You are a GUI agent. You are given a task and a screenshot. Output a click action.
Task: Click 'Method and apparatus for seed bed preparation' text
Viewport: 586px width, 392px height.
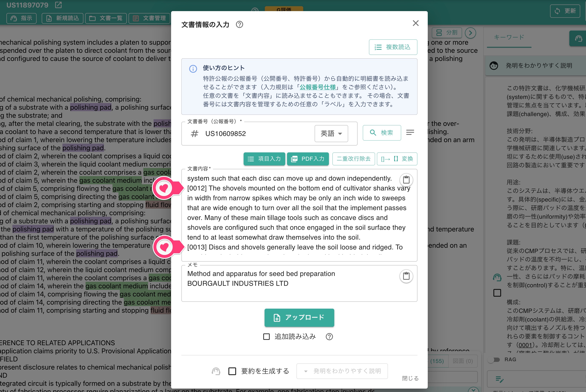tap(261, 274)
